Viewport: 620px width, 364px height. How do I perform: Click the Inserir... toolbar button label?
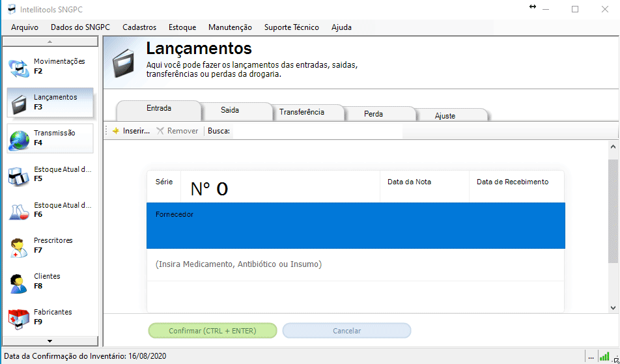click(x=136, y=131)
